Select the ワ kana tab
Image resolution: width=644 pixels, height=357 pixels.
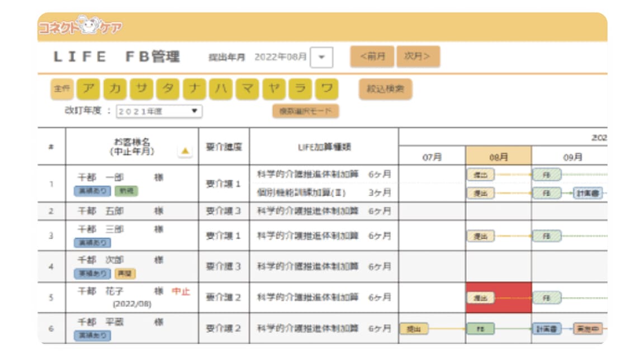point(327,89)
